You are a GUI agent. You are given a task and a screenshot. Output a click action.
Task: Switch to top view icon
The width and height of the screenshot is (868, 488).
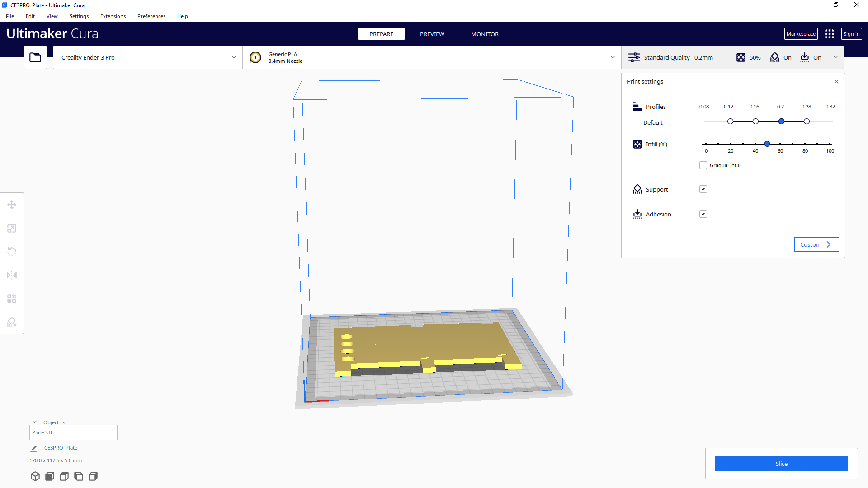64,476
